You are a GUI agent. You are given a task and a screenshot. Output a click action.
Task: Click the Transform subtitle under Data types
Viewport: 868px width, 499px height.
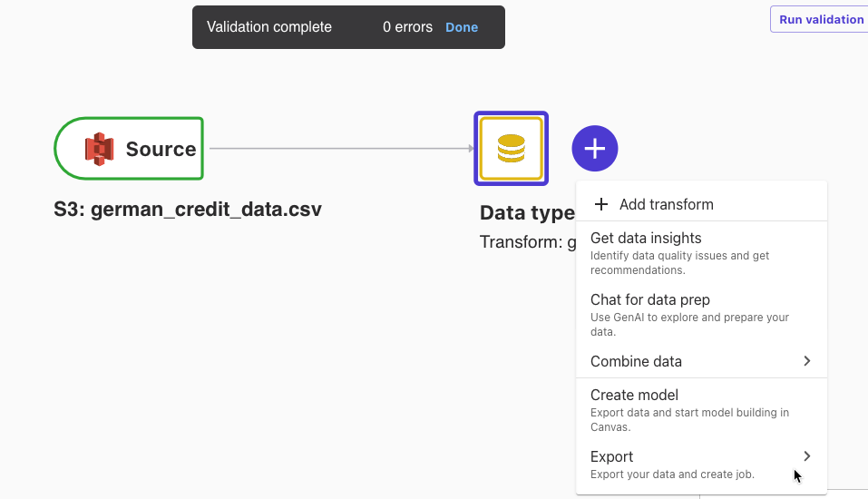(x=528, y=242)
